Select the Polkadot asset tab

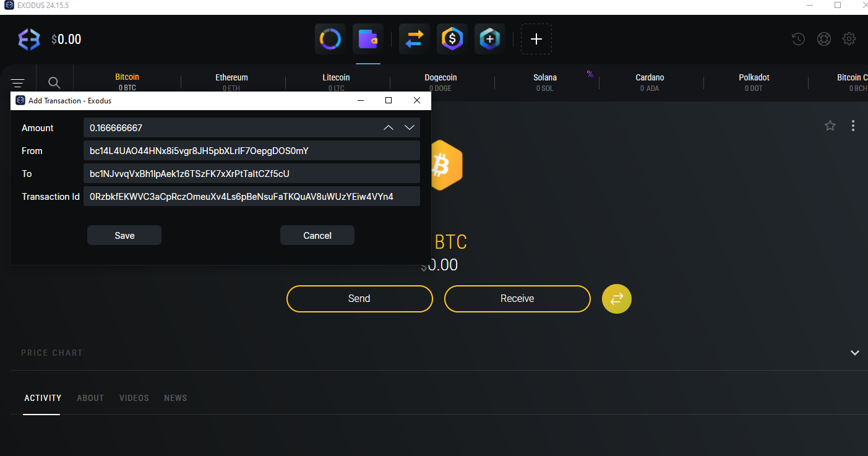754,82
